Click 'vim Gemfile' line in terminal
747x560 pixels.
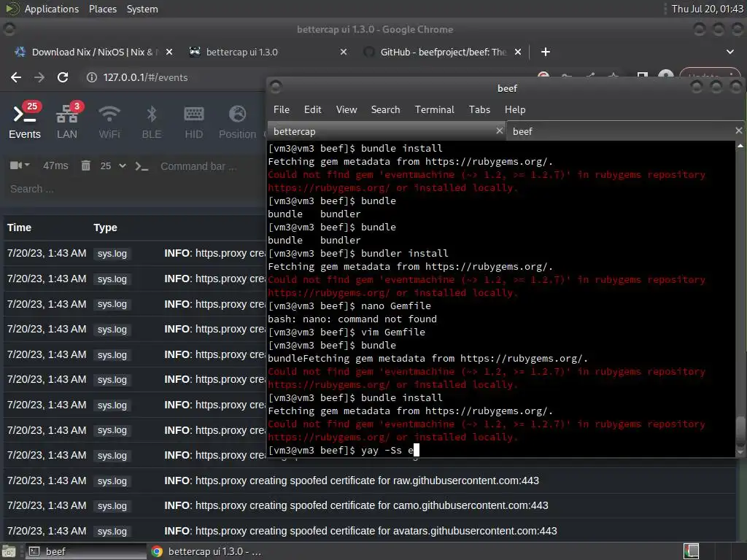click(347, 332)
